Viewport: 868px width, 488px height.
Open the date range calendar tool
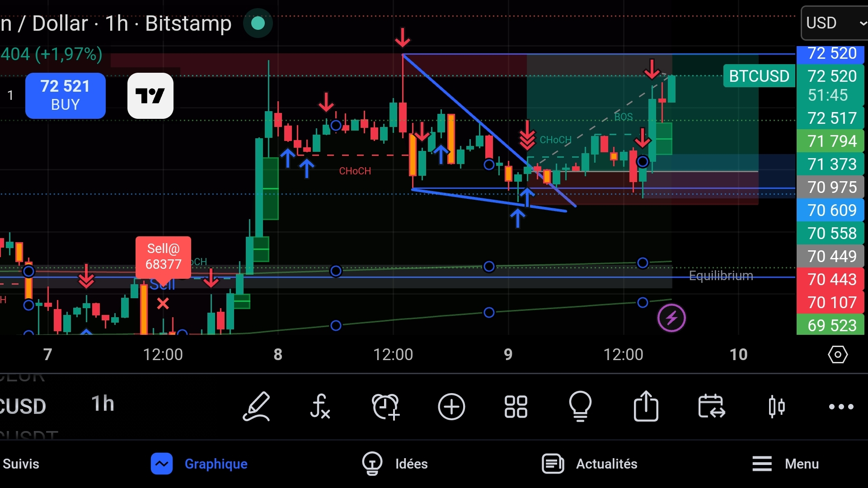[x=711, y=406]
